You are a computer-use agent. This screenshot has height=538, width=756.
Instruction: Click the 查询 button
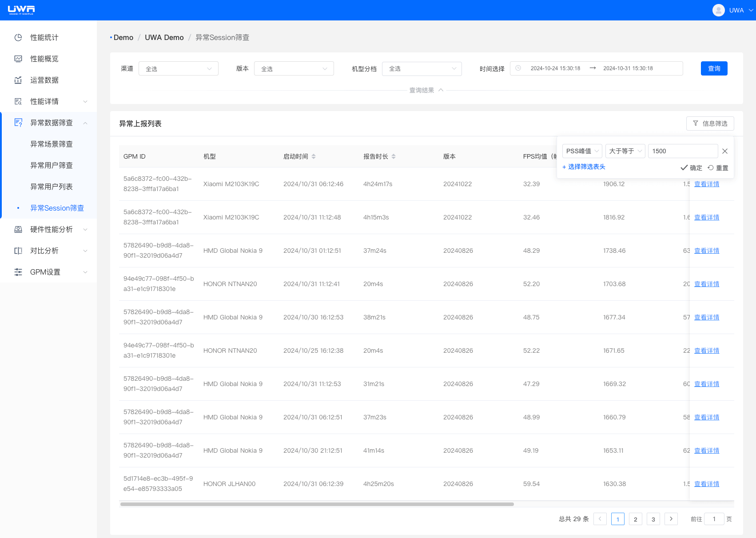[714, 68]
